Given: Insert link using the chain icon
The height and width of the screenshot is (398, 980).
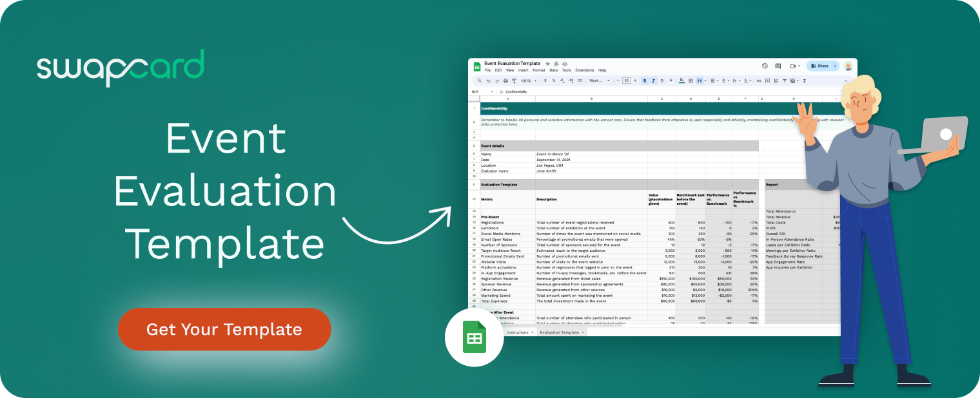Looking at the screenshot, I should tap(759, 81).
